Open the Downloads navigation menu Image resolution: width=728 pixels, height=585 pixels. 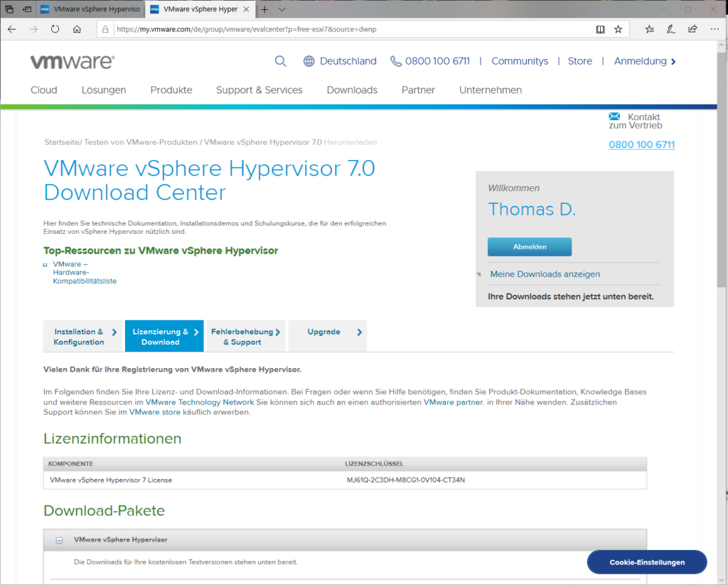[352, 90]
